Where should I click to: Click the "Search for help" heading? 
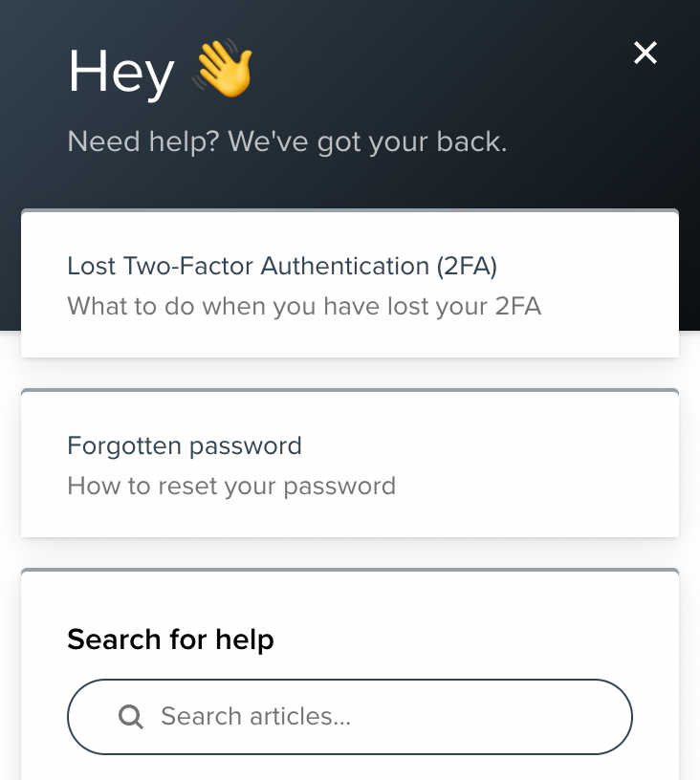[170, 639]
